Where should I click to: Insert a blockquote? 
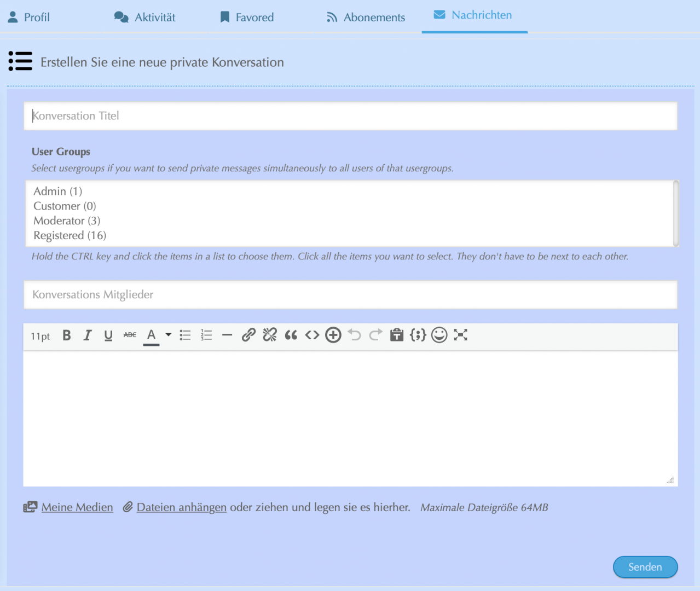(x=291, y=335)
